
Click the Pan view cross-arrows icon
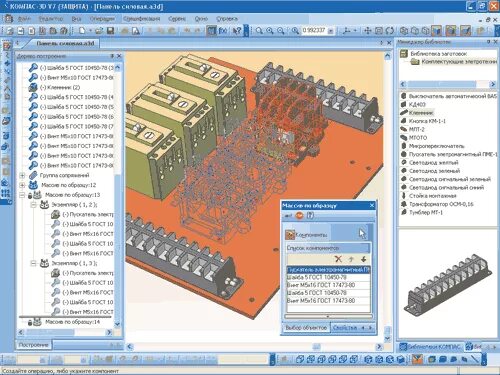click(368, 31)
